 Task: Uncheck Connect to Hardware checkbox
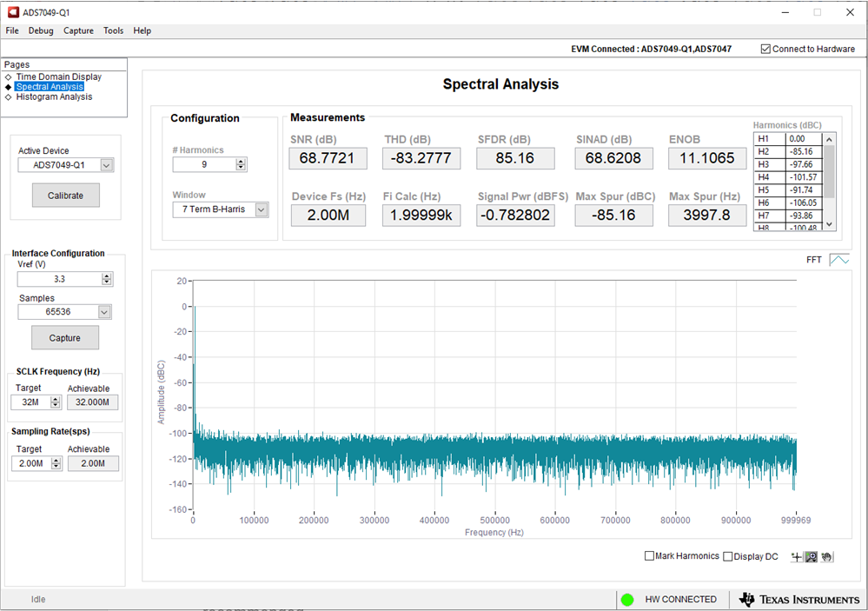click(765, 50)
